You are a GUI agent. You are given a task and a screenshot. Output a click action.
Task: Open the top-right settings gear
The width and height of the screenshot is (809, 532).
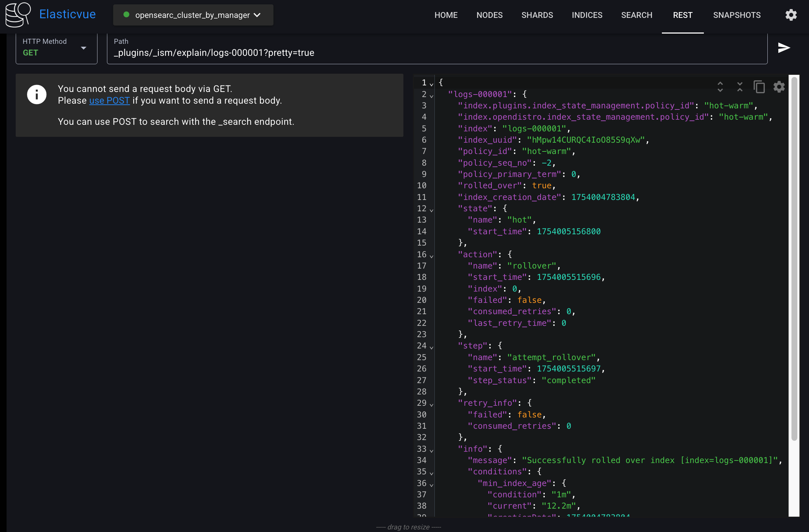pos(791,15)
